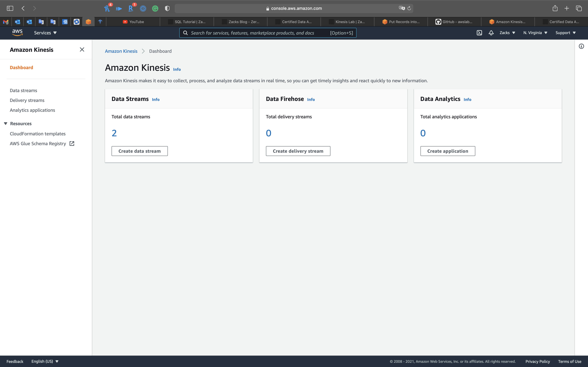Open the Safari share icon
Viewport: 588px width, 367px height.
(555, 8)
